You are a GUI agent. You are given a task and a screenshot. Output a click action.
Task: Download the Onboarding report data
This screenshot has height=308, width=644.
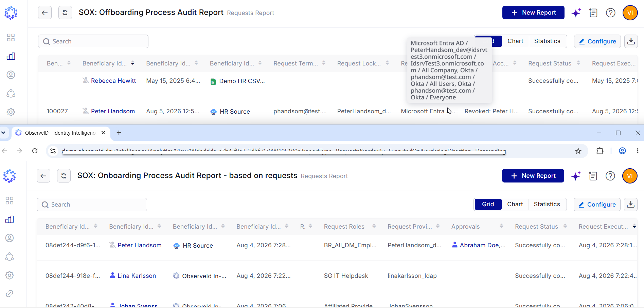pos(631,205)
